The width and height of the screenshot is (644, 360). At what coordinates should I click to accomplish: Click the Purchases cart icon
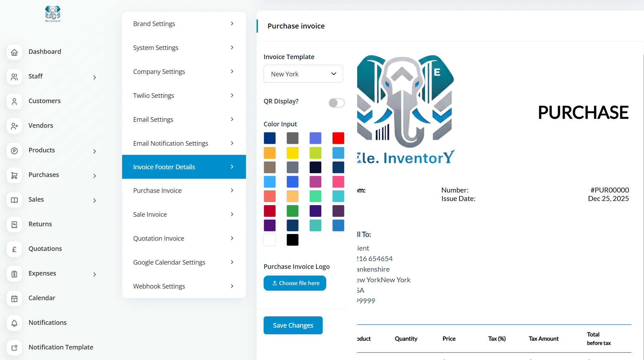coord(14,175)
